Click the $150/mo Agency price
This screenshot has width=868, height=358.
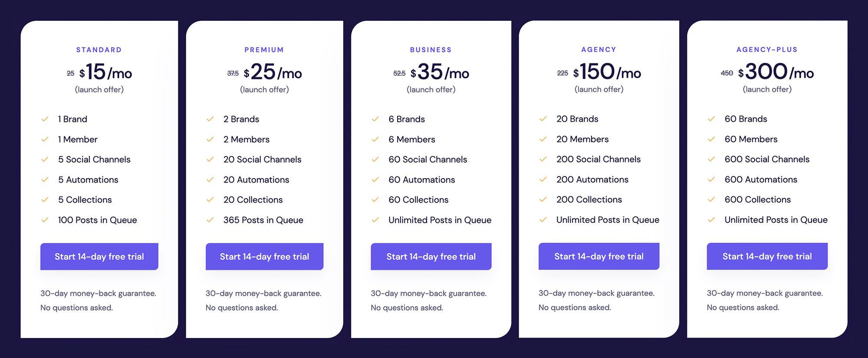[x=607, y=72]
